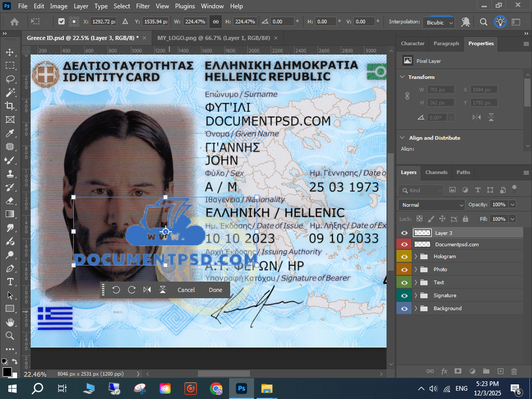
Task: Choose the Horizontal Type tool
Action: [x=10, y=282]
